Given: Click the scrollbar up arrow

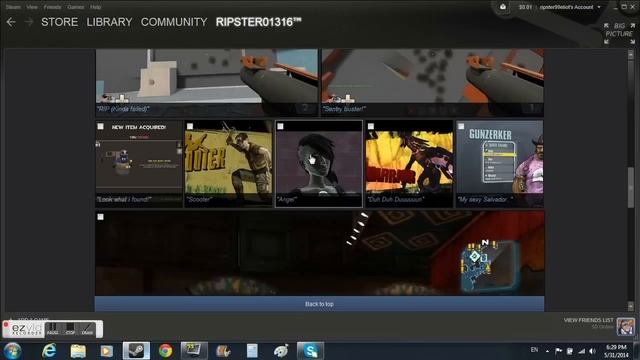Looking at the screenshot, I should point(631,54).
